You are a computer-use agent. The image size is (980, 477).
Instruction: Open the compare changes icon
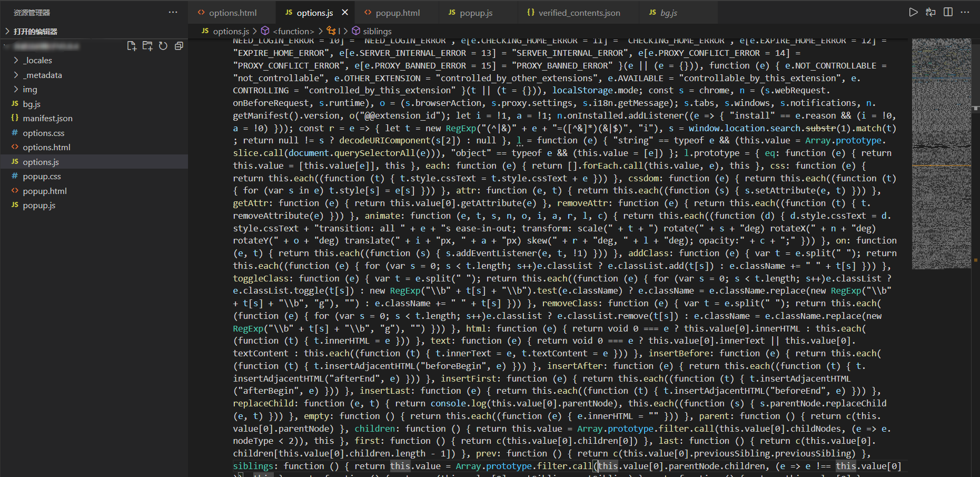(x=930, y=12)
